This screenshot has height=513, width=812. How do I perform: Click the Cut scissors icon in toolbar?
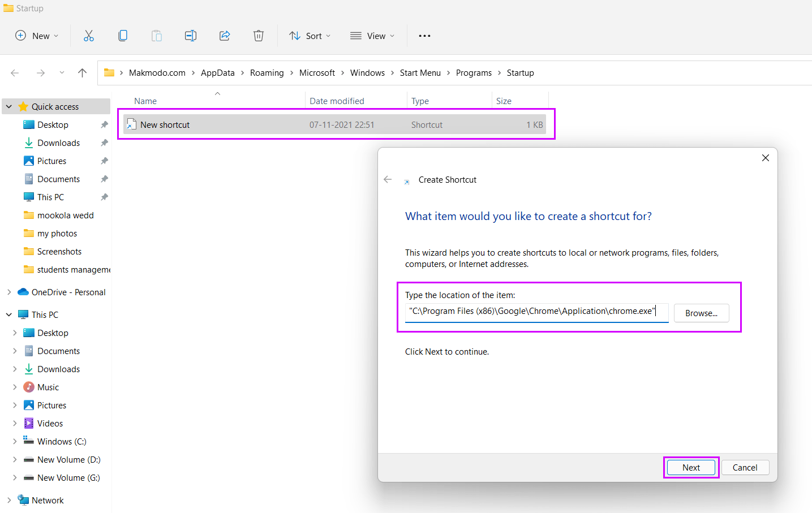[x=89, y=36]
